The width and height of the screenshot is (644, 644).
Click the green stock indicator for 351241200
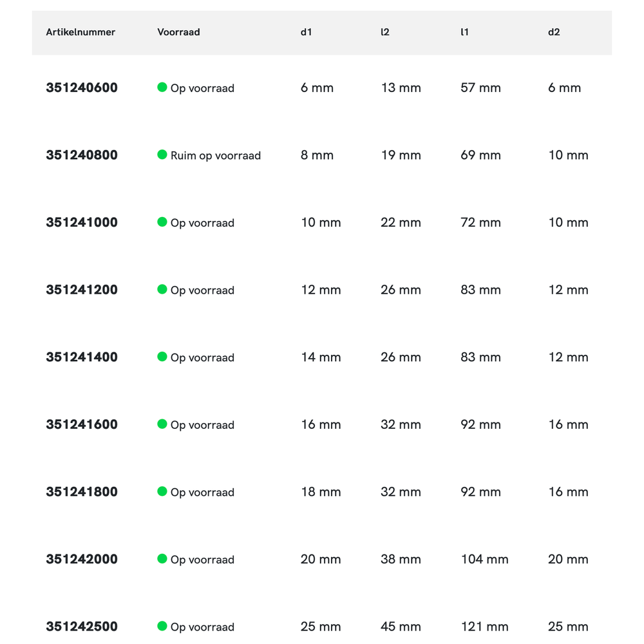[x=162, y=289]
